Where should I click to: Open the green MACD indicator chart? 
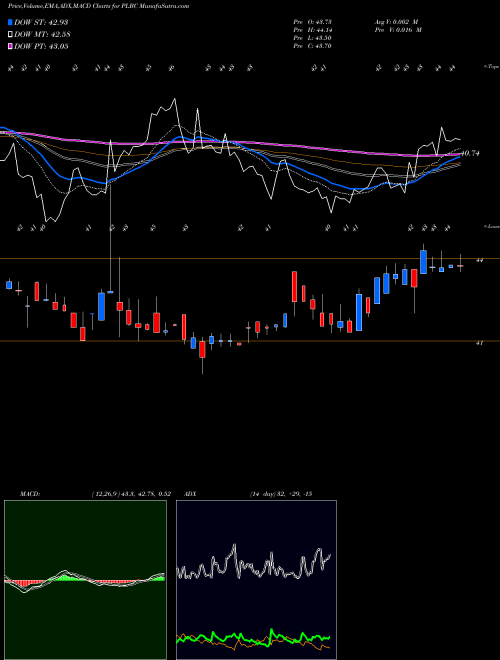click(x=85, y=580)
